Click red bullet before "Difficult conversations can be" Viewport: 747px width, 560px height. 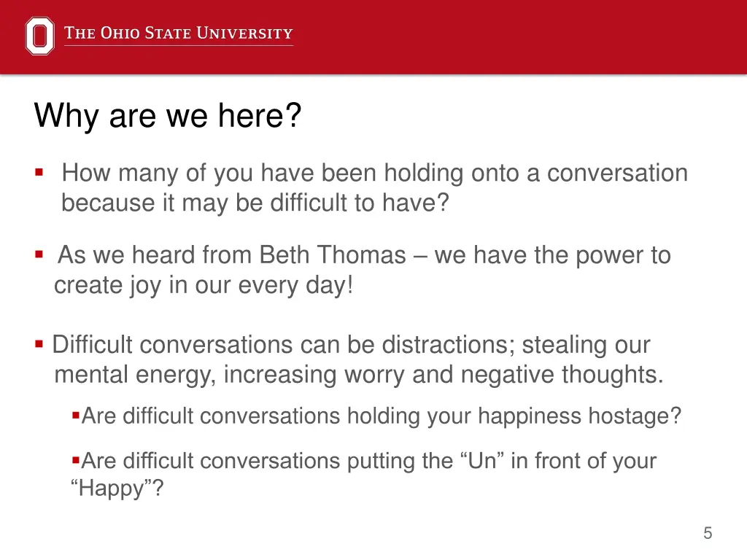pyautogui.click(x=39, y=343)
